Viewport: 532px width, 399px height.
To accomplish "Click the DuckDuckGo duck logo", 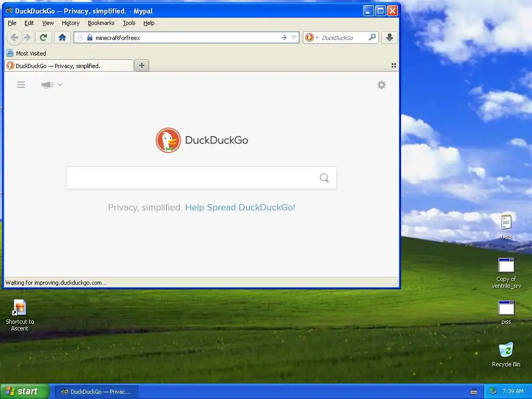I will [168, 140].
